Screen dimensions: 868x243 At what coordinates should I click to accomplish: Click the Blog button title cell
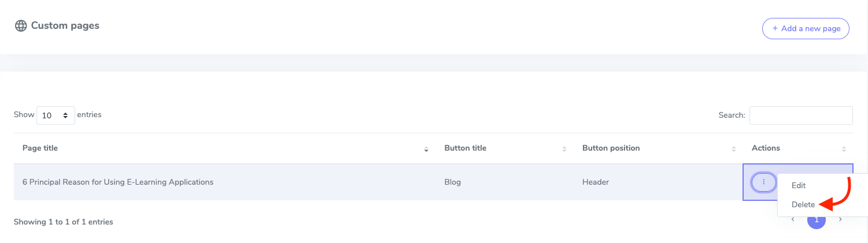coord(452,182)
